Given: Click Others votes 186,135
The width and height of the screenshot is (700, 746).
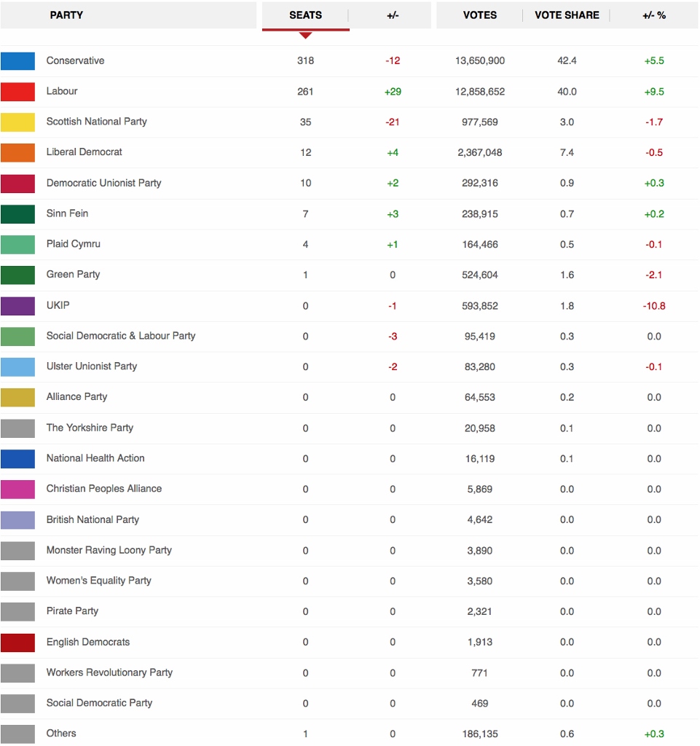Looking at the screenshot, I should pyautogui.click(x=480, y=734).
